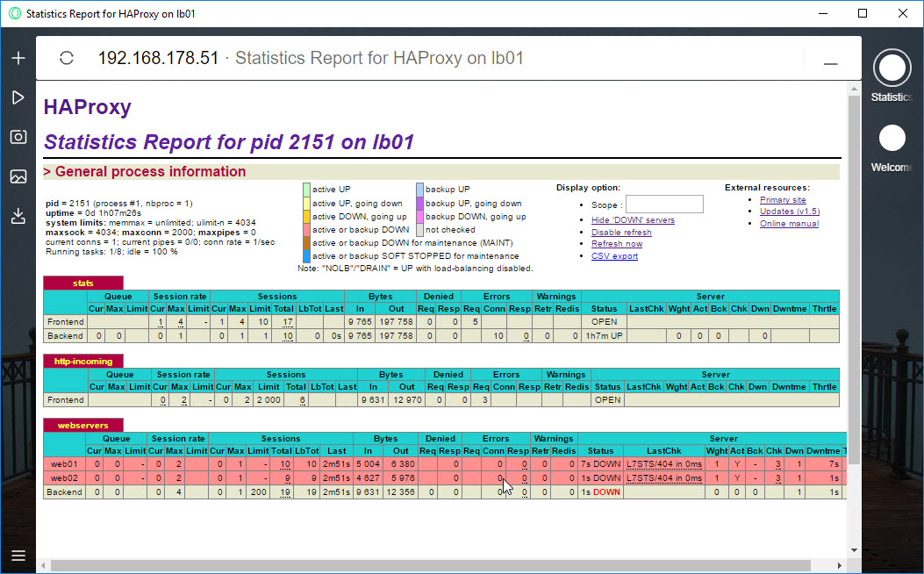This screenshot has height=574, width=924.
Task: Reload the page with the refresh icon
Action: tap(67, 58)
